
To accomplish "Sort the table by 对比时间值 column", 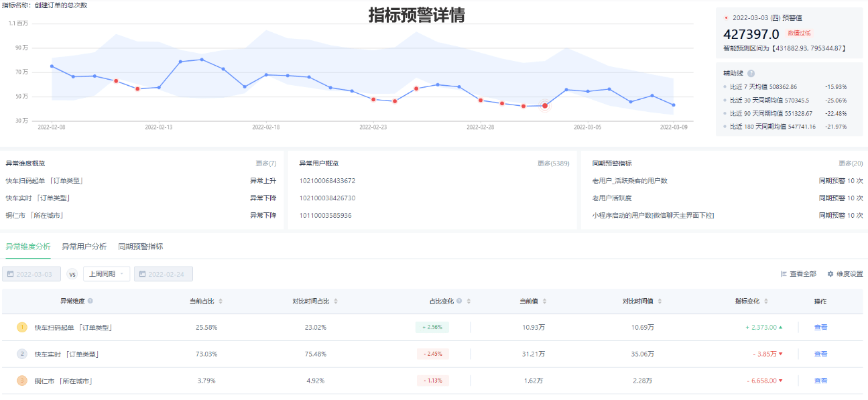I will click(x=660, y=302).
